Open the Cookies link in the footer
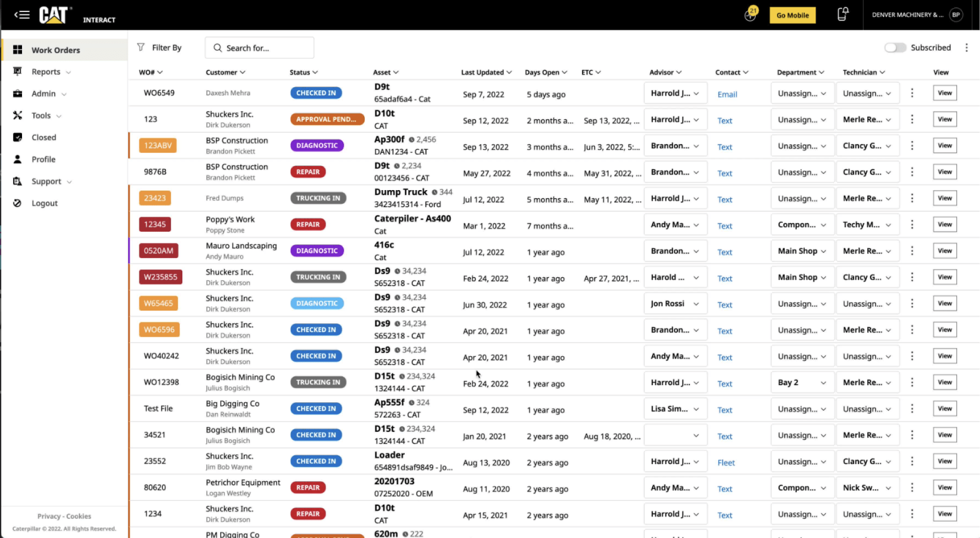Screen dimensions: 980x538 [x=78, y=516]
